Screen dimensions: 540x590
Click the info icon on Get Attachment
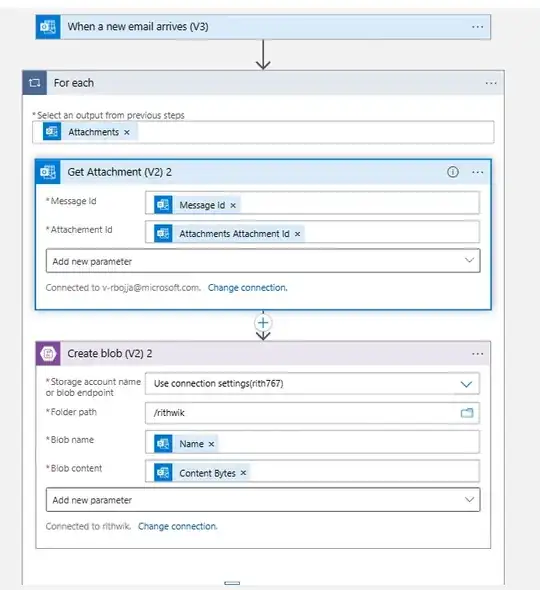pyautogui.click(x=453, y=172)
